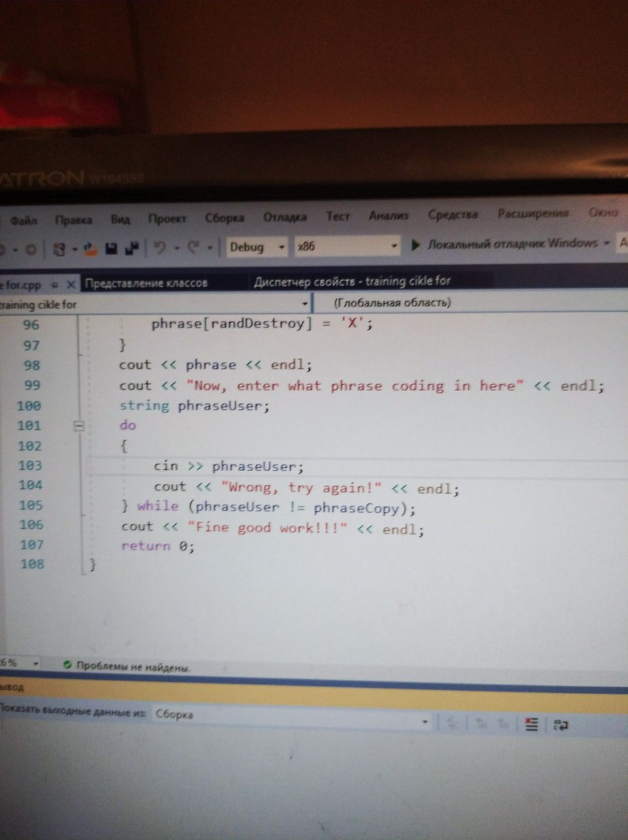Click the phrase[randDestroy] code line
Viewport: 628px width, 840px height.
262,324
